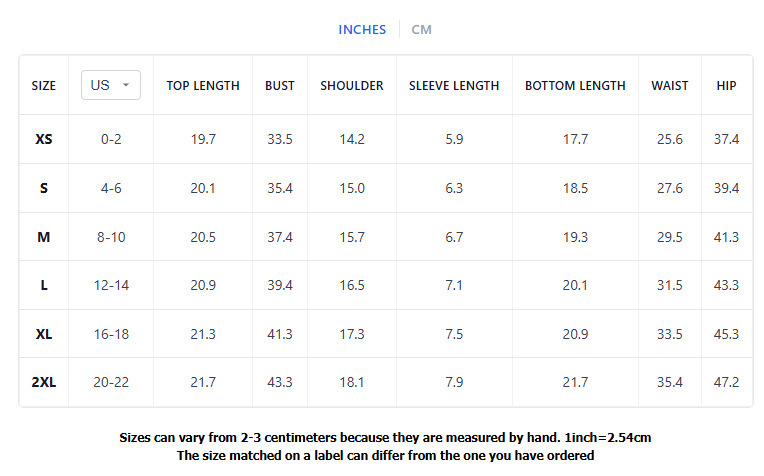This screenshot has width=764, height=476.
Task: Select the L sleeve length value 7.1
Action: click(x=454, y=285)
